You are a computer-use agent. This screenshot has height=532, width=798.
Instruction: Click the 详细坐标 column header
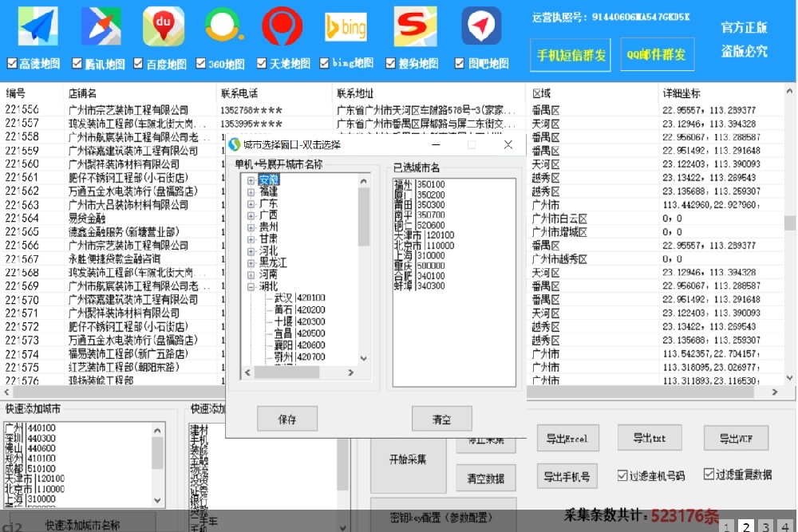[x=720, y=93]
